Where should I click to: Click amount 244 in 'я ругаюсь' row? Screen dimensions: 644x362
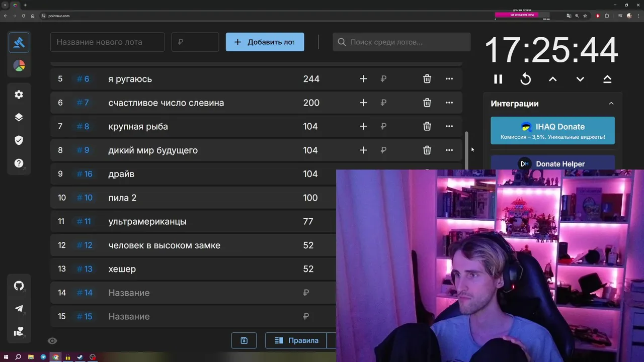[x=311, y=79]
